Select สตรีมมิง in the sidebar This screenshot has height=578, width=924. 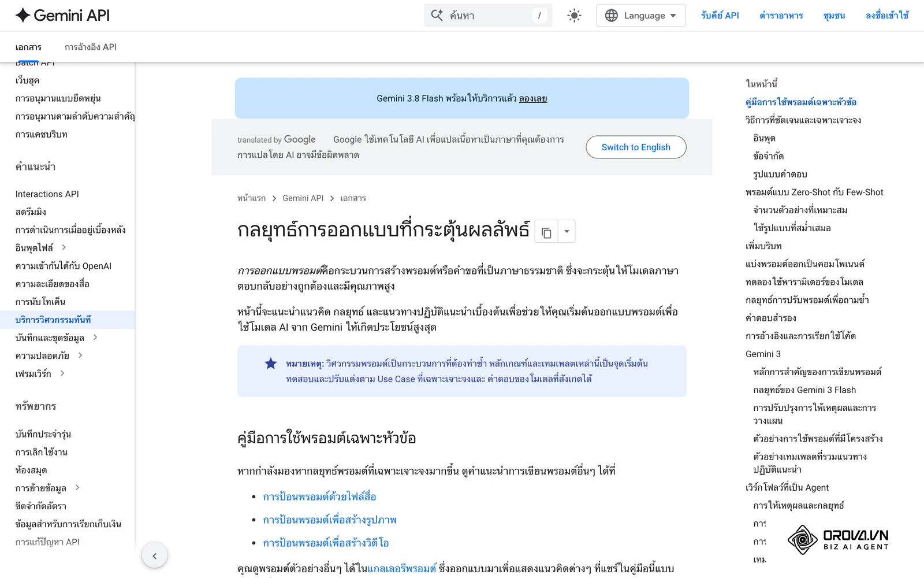[31, 212]
